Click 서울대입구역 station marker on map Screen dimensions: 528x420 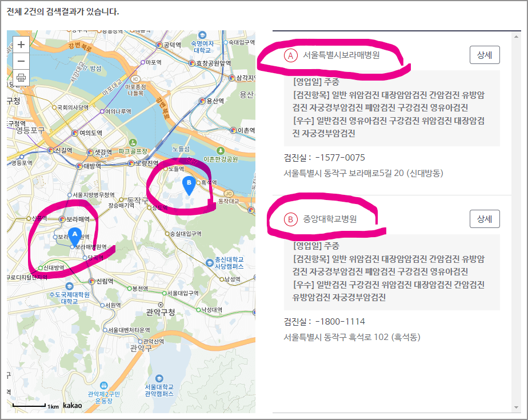(x=165, y=293)
